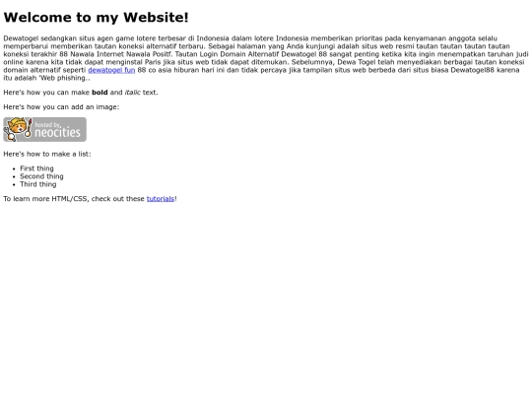Click the bold word in the sentence

point(100,93)
